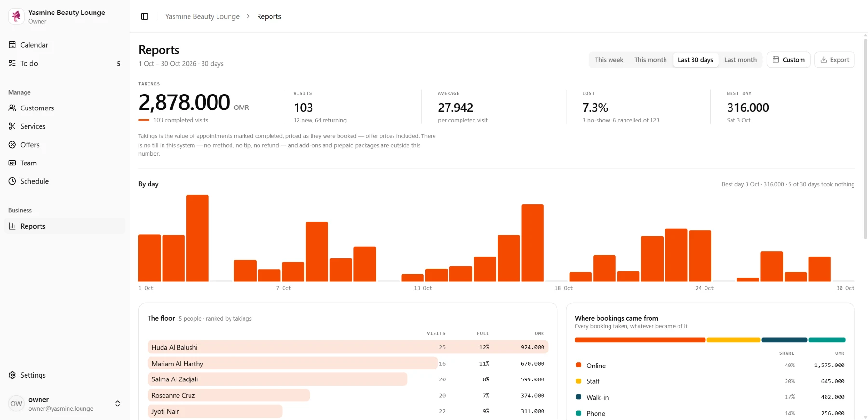Click the Yasmine Beauty Lounge logo icon

click(x=16, y=16)
